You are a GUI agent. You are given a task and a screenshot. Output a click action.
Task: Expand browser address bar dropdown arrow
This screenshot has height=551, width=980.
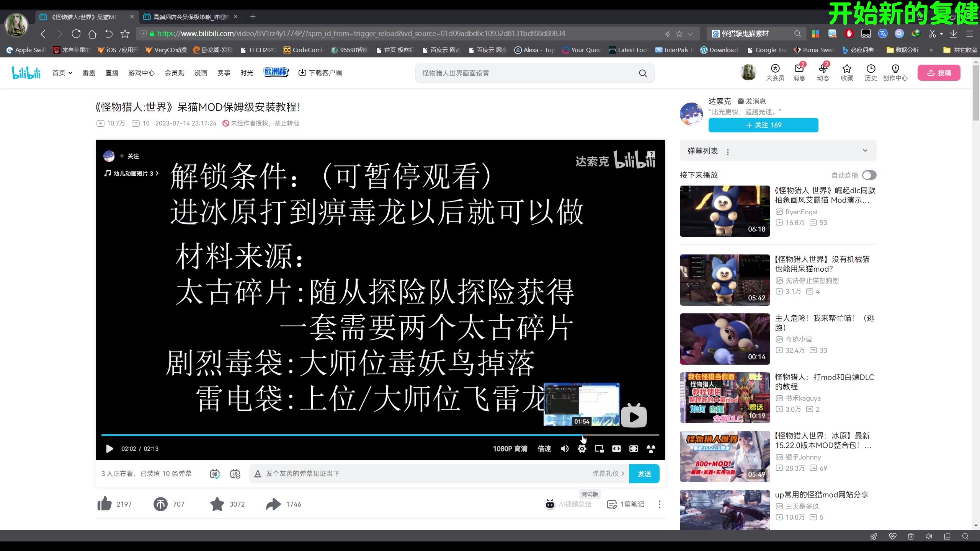(690, 34)
